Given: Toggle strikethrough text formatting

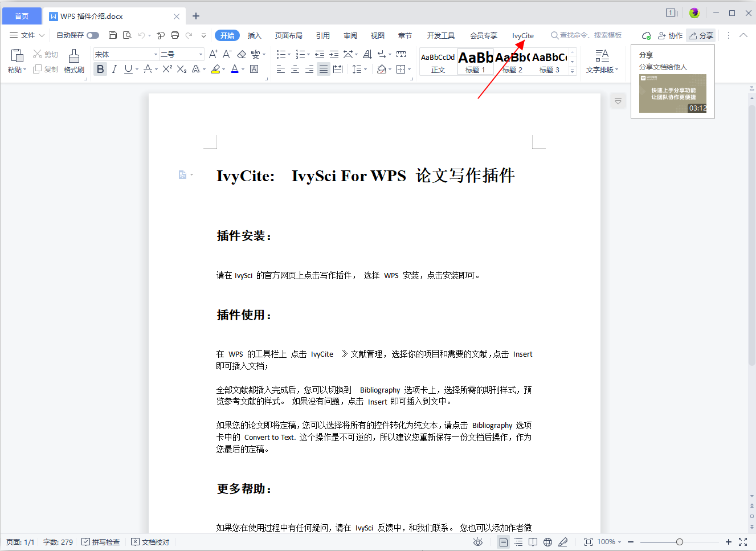Looking at the screenshot, I should 148,69.
